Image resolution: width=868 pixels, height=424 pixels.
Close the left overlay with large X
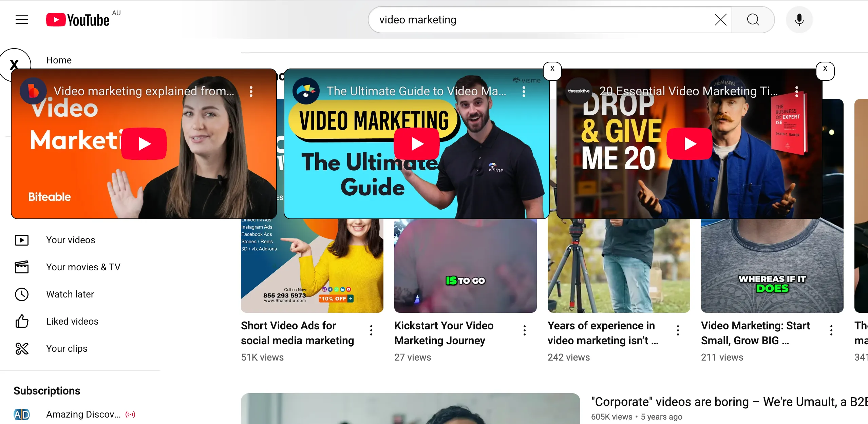pyautogui.click(x=14, y=64)
